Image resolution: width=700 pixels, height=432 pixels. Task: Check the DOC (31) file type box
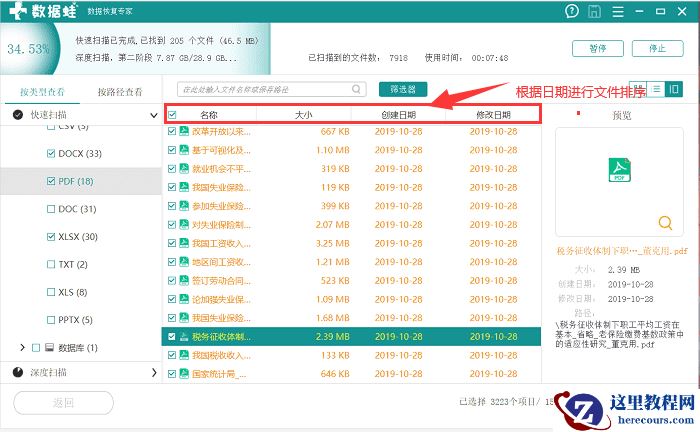51,209
